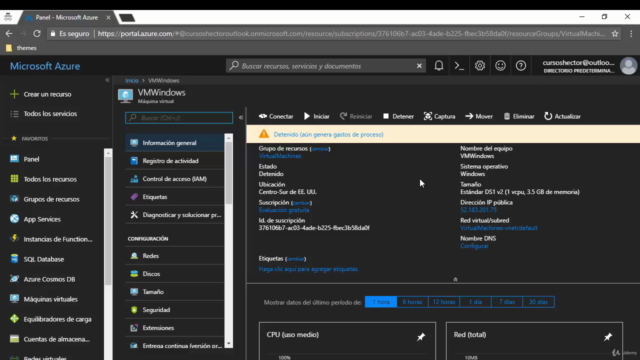Screen dimensions: 640x360
Task: Click the resource menu scrollbar down arrow
Action: pos(229,344)
